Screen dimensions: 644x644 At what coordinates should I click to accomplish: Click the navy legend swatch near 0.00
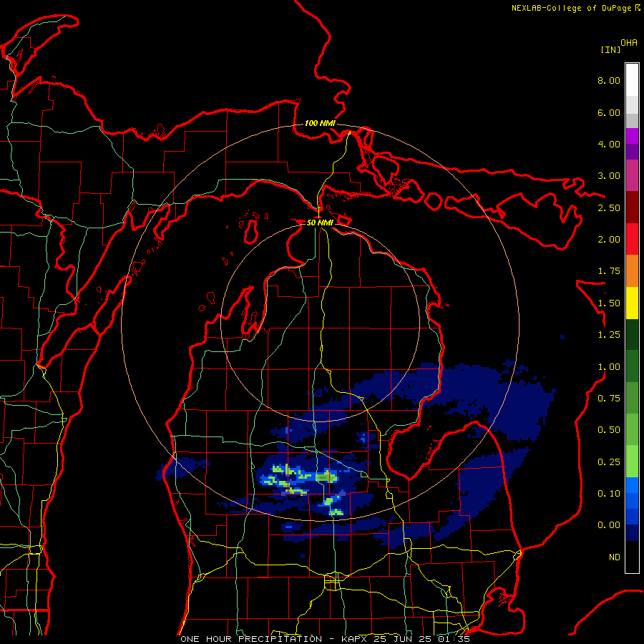click(x=632, y=532)
